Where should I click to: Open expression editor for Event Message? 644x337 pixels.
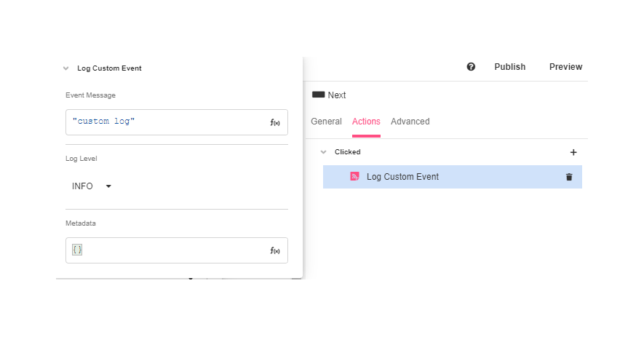275,122
